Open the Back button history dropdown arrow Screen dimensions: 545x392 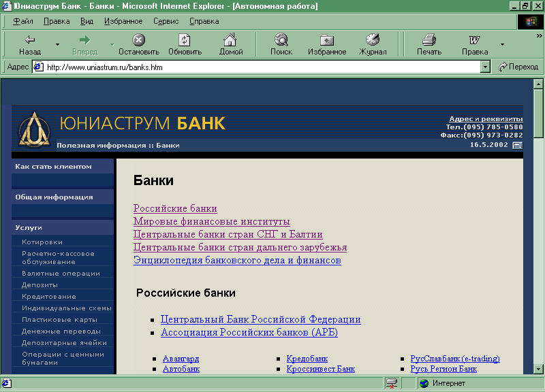pyautogui.click(x=57, y=45)
